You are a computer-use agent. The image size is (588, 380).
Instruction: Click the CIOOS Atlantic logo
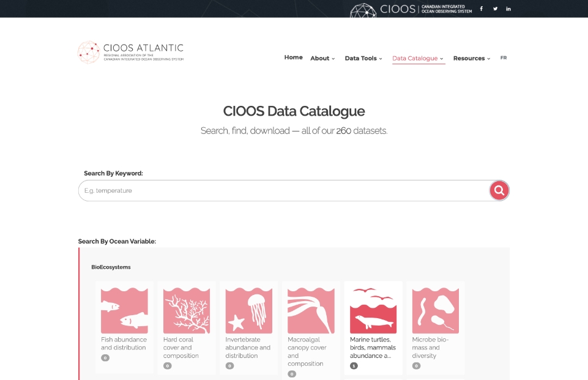(131, 52)
